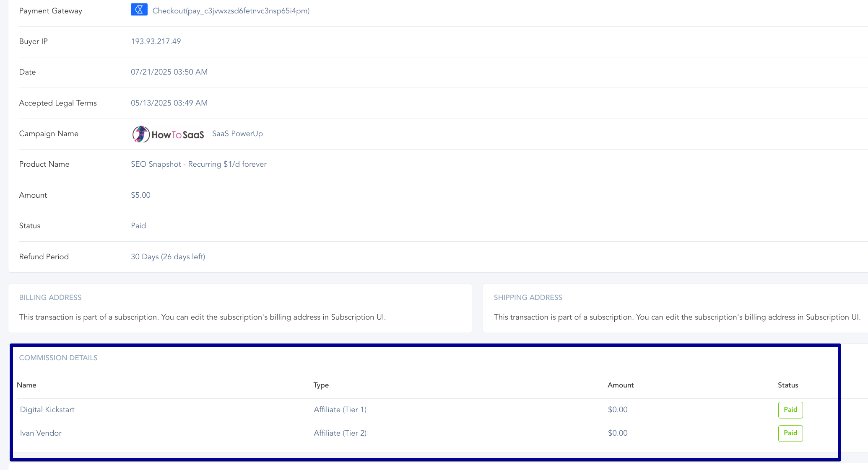868x470 pixels.
Task: Open the Ivan Vendor affiliate link
Action: (x=41, y=433)
